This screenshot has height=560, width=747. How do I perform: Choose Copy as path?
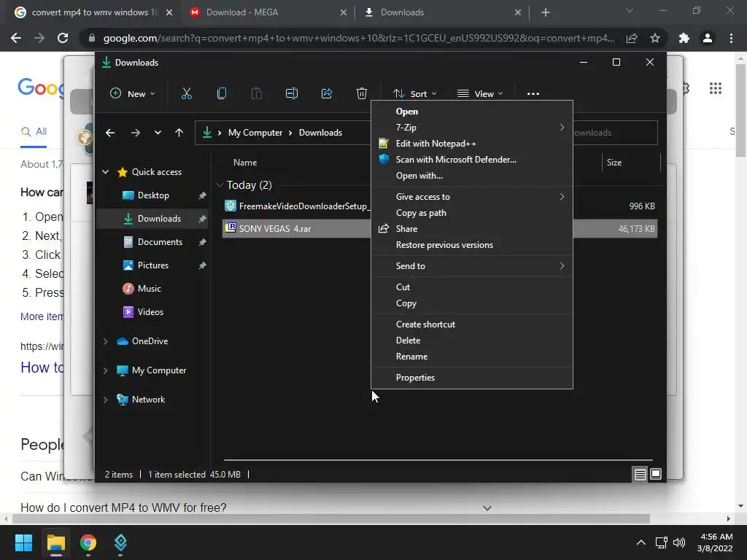(x=472, y=213)
